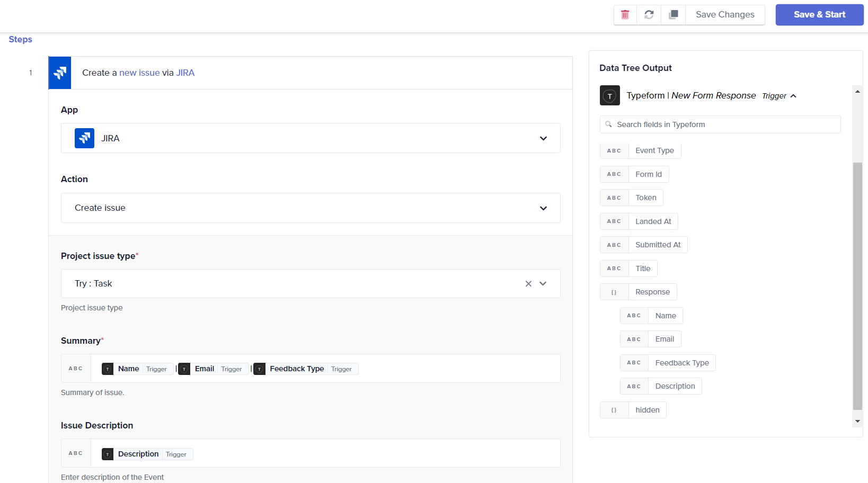Click Typeform icon on Name tag
This screenshot has width=868, height=483.
pyautogui.click(x=108, y=369)
